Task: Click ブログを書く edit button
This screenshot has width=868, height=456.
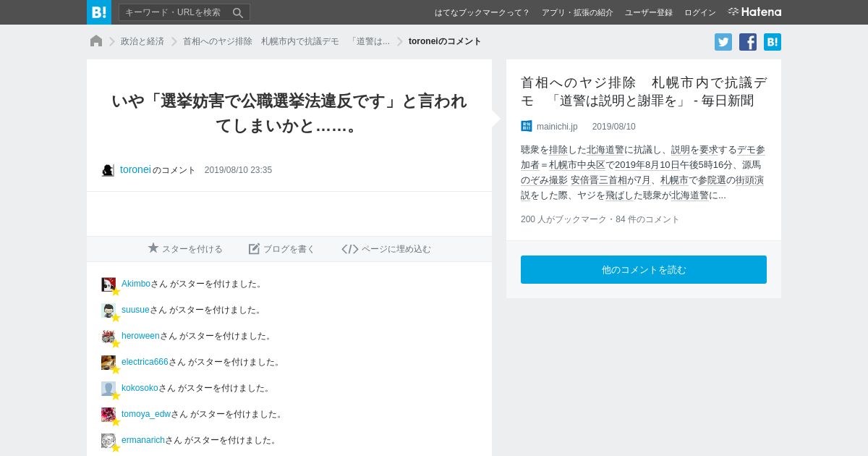Action: 282,248
